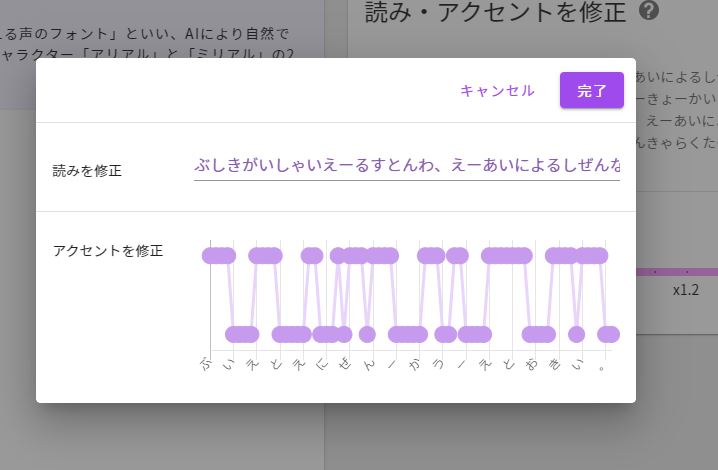Focus the 読みを修正 reading text field
This screenshot has height=470, width=718.
point(407,165)
